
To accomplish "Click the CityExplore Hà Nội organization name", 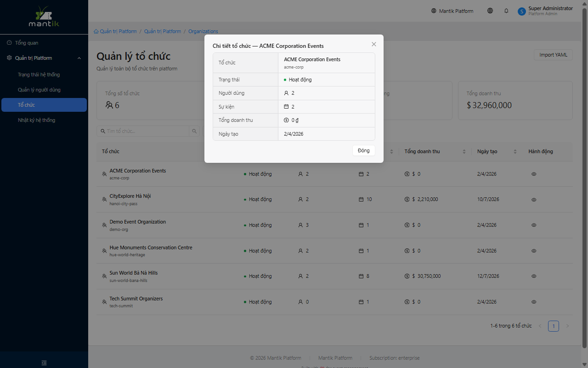I will (130, 196).
